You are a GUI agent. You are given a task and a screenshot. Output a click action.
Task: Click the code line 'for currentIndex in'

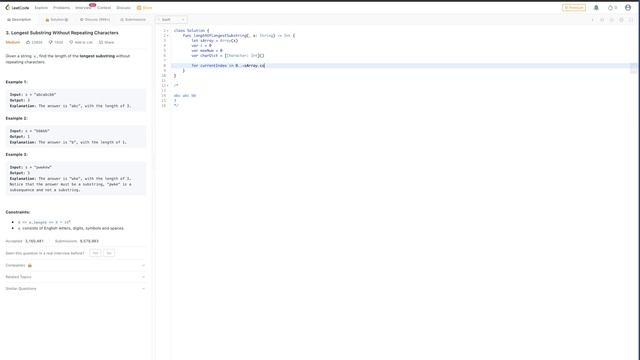(x=228, y=65)
